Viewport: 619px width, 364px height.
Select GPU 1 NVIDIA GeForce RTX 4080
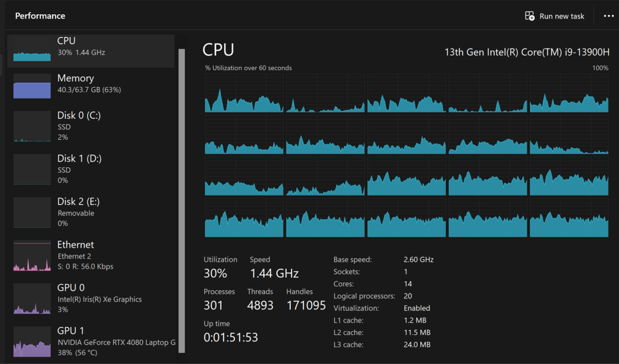pyautogui.click(x=90, y=341)
